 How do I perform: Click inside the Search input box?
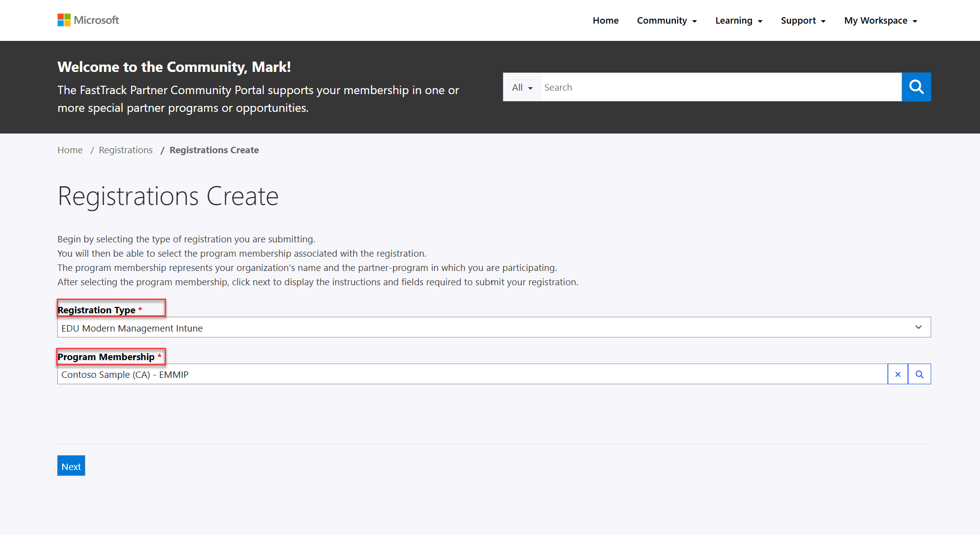coord(721,87)
